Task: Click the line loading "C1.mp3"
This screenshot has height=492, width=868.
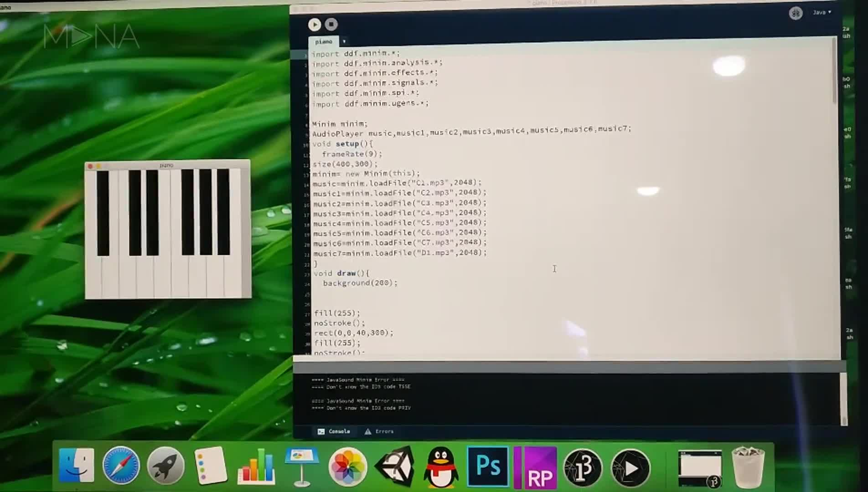Action: click(397, 183)
